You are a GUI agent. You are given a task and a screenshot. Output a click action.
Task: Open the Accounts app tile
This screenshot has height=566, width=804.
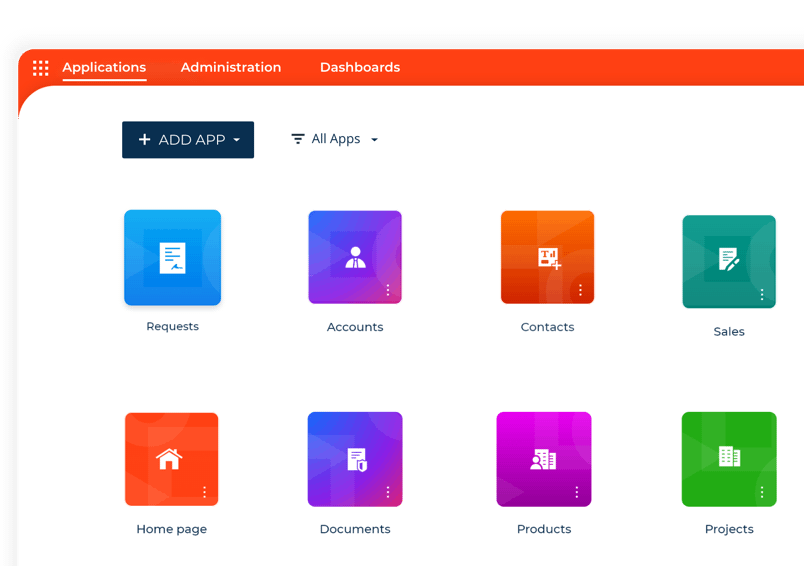[355, 257]
